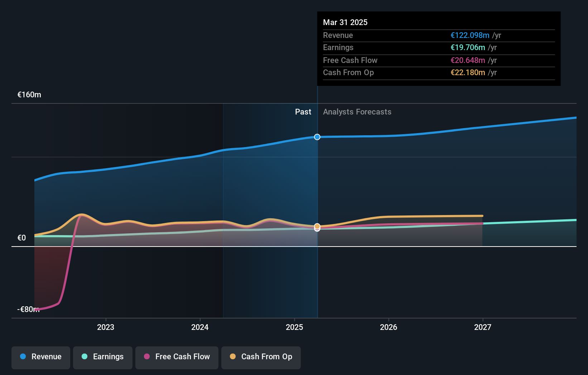
Task: Click the -€80m y-axis label
Action: (x=29, y=310)
